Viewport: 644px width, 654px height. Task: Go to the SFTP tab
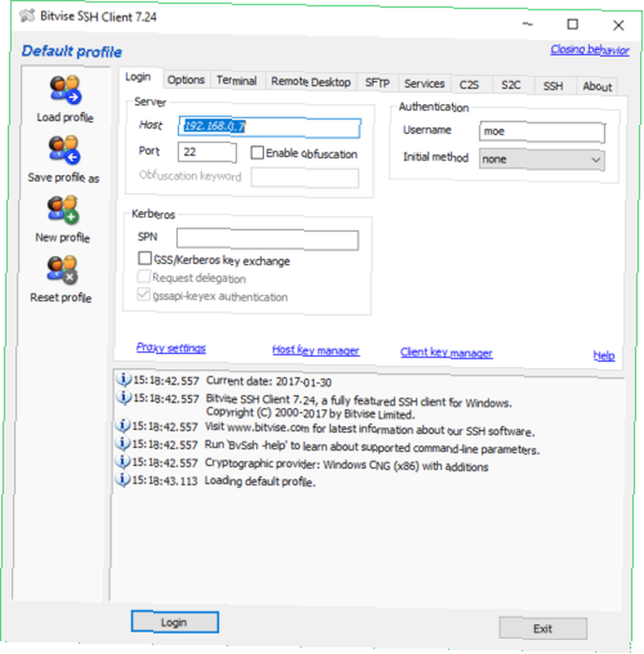click(x=377, y=83)
